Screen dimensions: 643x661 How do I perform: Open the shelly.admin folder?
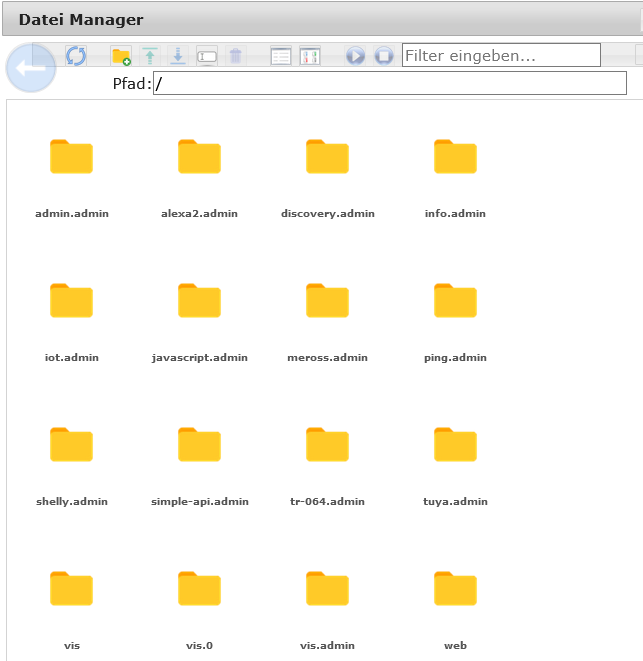pyautogui.click(x=71, y=445)
